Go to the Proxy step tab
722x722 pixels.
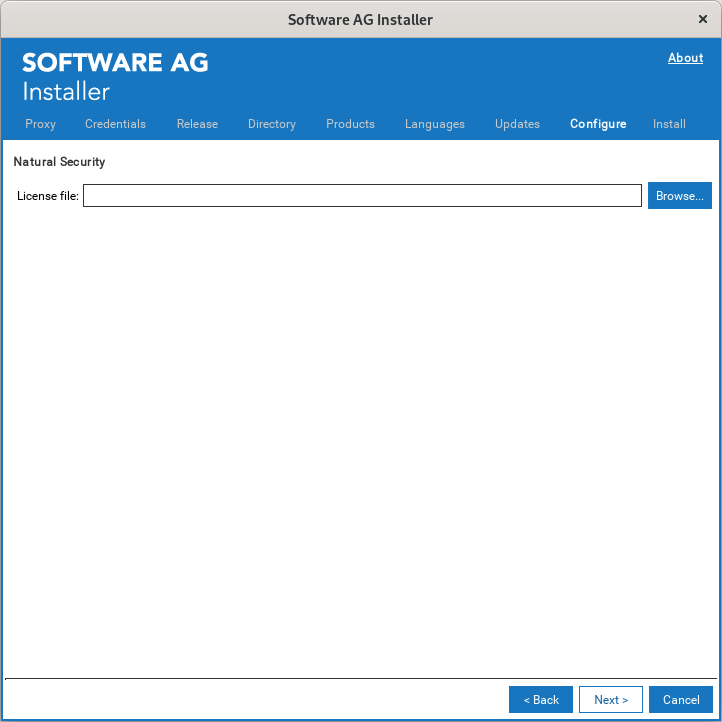(41, 124)
